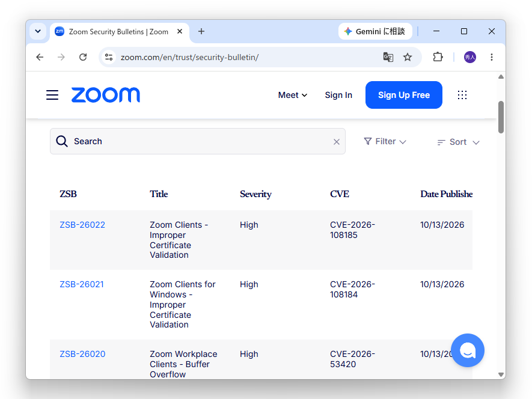The width and height of the screenshot is (532, 399).
Task: Bookmark this page with star
Action: pyautogui.click(x=408, y=57)
